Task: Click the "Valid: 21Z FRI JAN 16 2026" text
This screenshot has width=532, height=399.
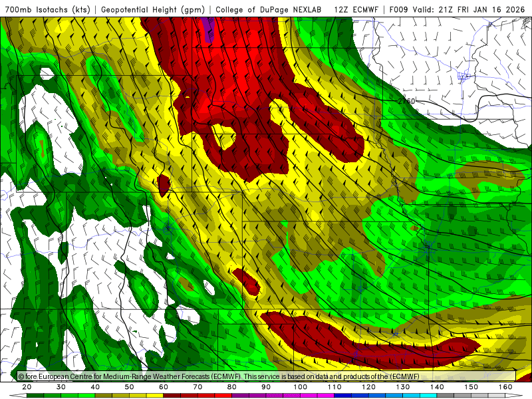Action: [469, 9]
